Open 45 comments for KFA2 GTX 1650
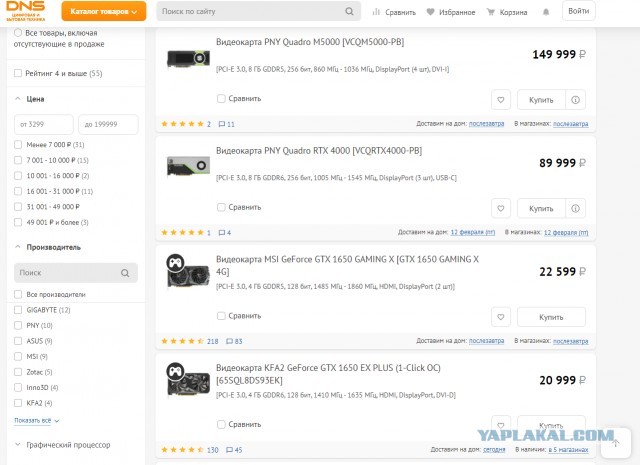640x465 pixels. click(234, 450)
